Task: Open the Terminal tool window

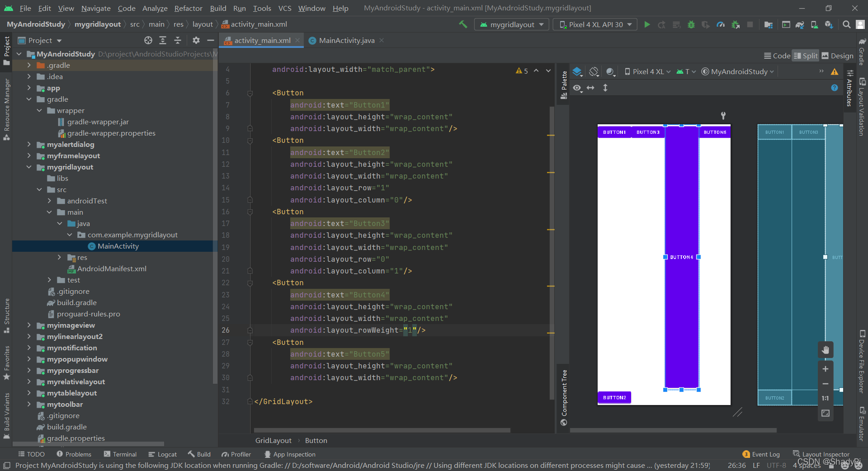Action: click(120, 454)
